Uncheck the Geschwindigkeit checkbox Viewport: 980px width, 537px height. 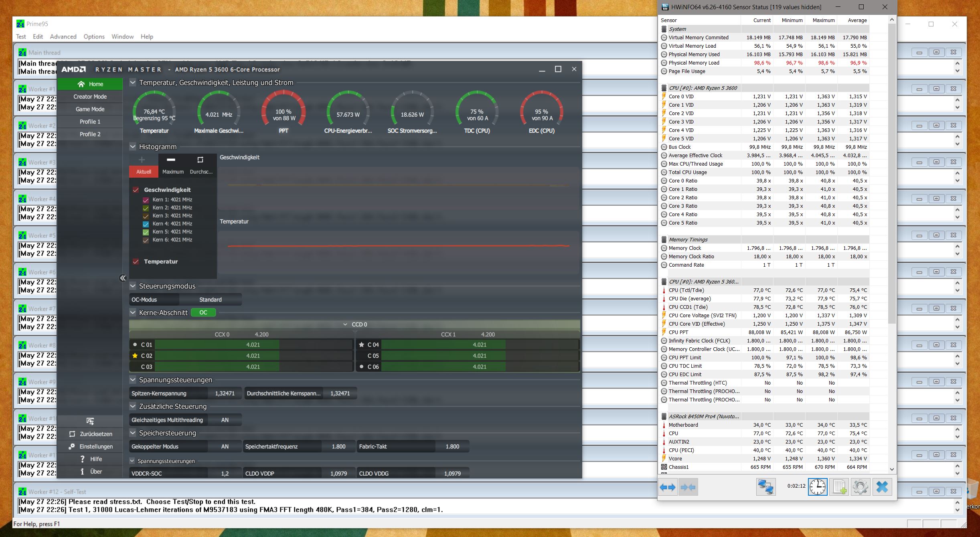(x=136, y=190)
